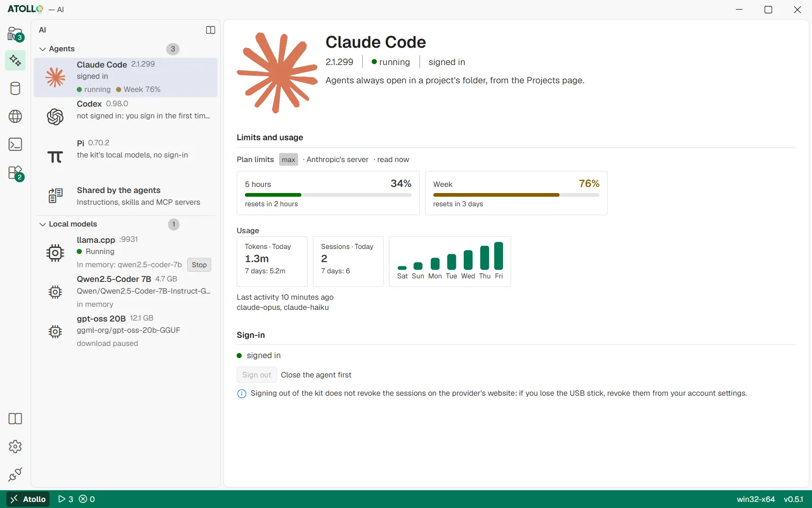This screenshot has height=508, width=812.
Task: Select the AI sparkle sidebar icon
Action: click(15, 60)
